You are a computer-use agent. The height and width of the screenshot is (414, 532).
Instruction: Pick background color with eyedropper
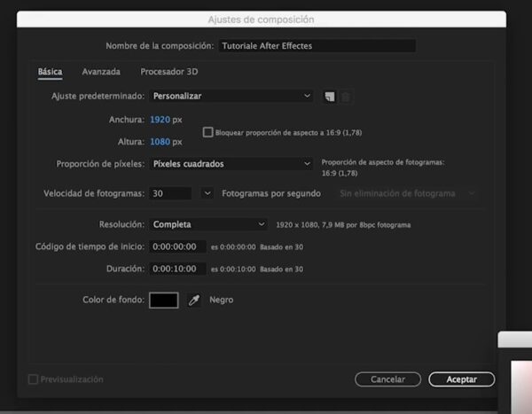pyautogui.click(x=194, y=300)
